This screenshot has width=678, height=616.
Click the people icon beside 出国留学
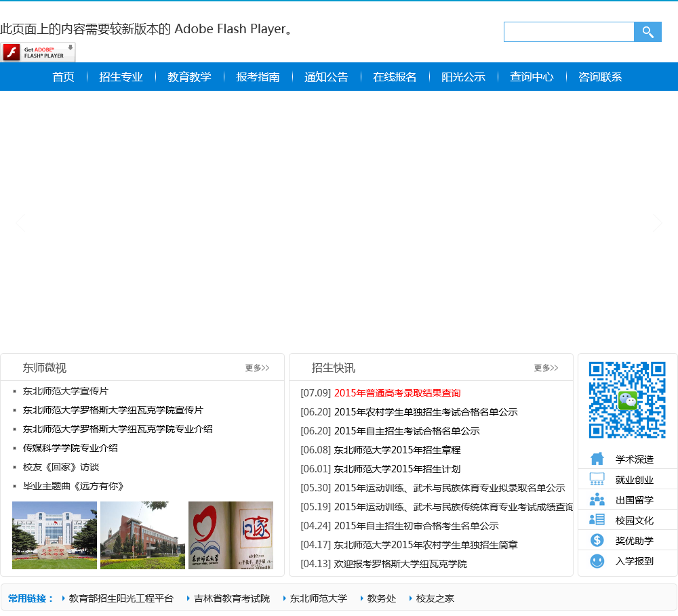pyautogui.click(x=597, y=499)
